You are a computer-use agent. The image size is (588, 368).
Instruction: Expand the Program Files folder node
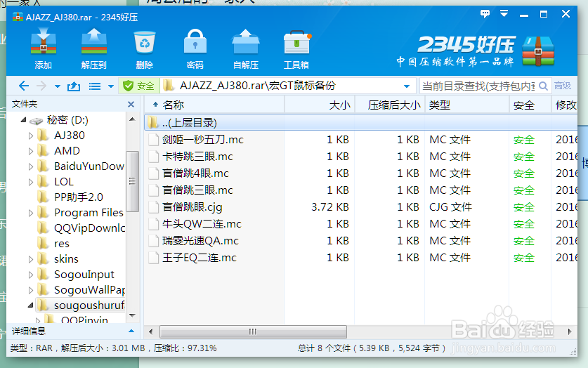[31, 213]
